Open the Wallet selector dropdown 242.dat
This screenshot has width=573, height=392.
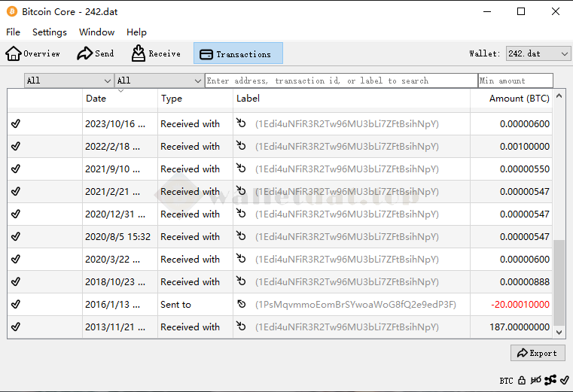[538, 53]
